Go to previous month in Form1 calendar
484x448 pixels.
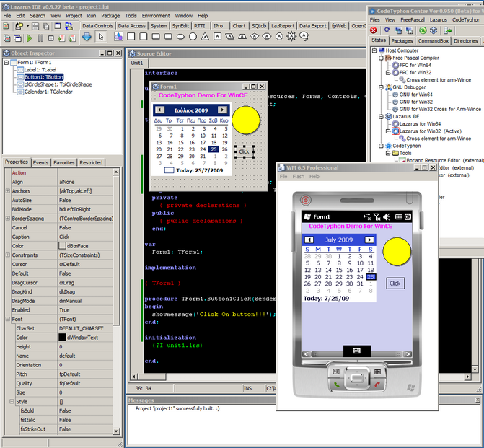159,110
